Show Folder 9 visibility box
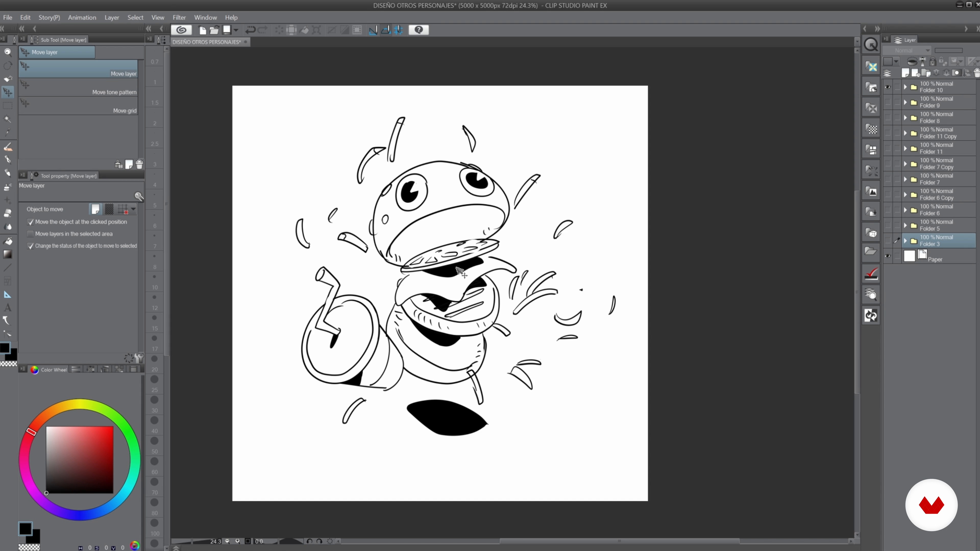 887,102
